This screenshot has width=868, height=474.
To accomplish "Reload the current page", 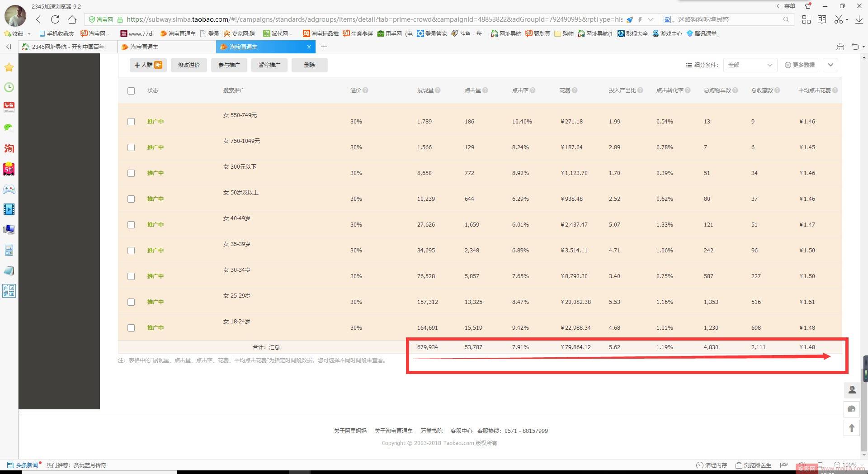I will (x=55, y=19).
